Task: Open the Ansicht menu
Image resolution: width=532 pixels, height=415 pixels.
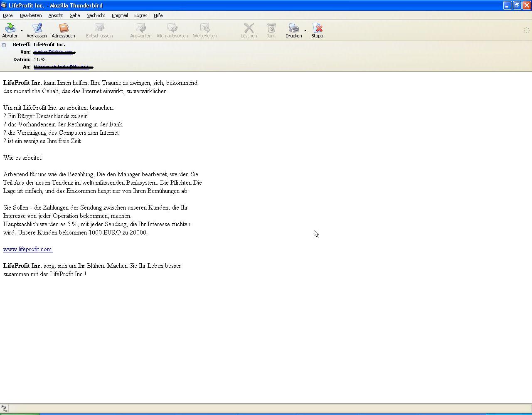Action: coord(55,15)
